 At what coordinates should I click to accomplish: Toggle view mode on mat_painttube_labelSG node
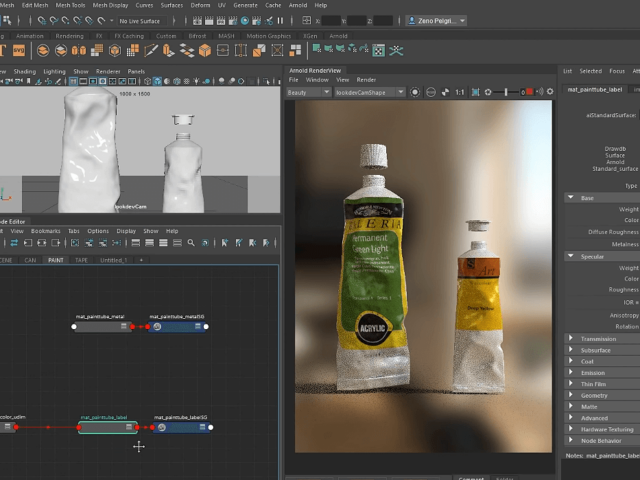click(204, 427)
